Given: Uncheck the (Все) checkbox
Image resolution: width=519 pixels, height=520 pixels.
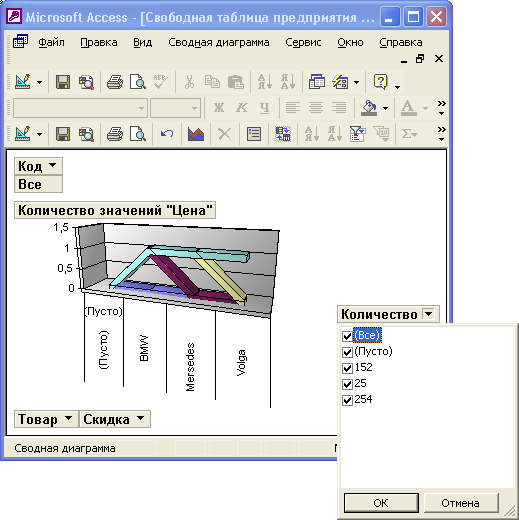Looking at the screenshot, I should [347, 336].
